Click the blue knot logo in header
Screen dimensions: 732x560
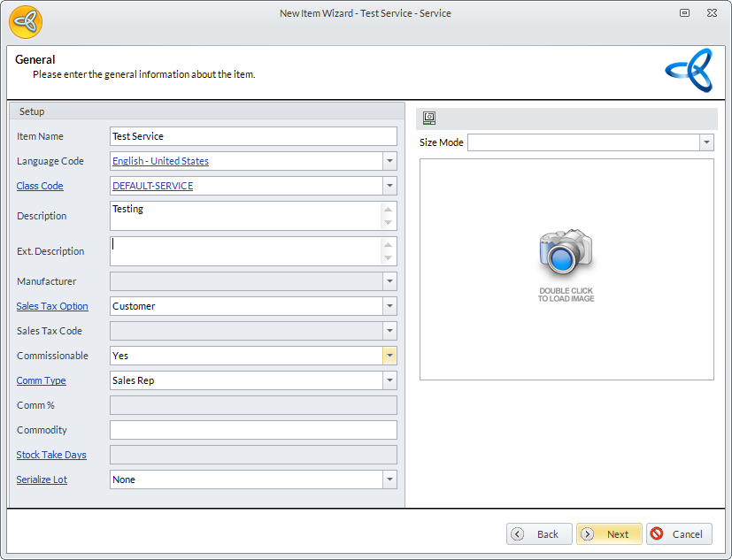click(x=689, y=71)
